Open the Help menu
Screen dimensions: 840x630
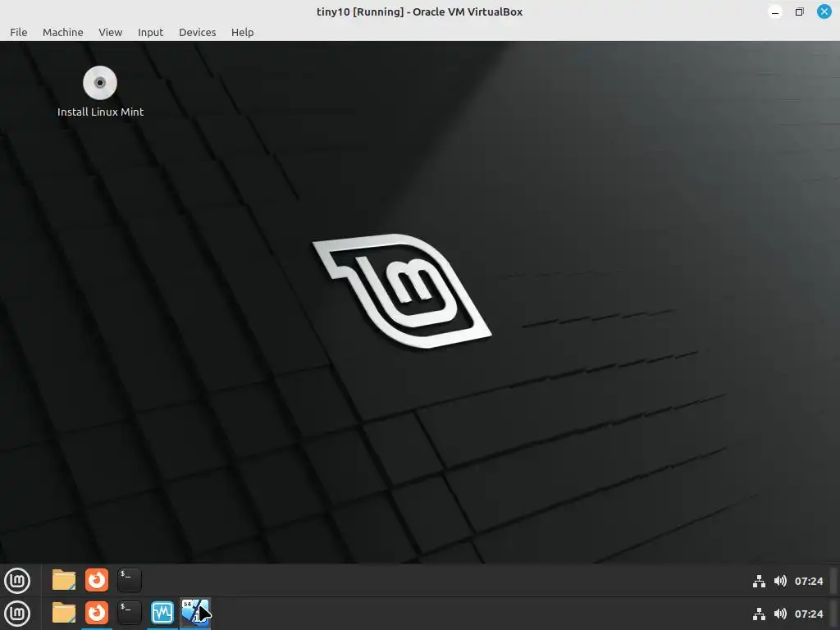click(242, 32)
